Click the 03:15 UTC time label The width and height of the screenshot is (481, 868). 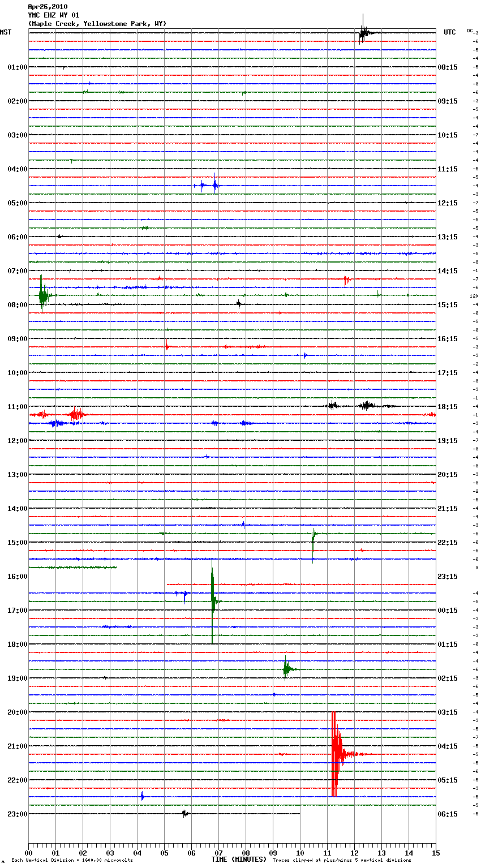point(448,712)
